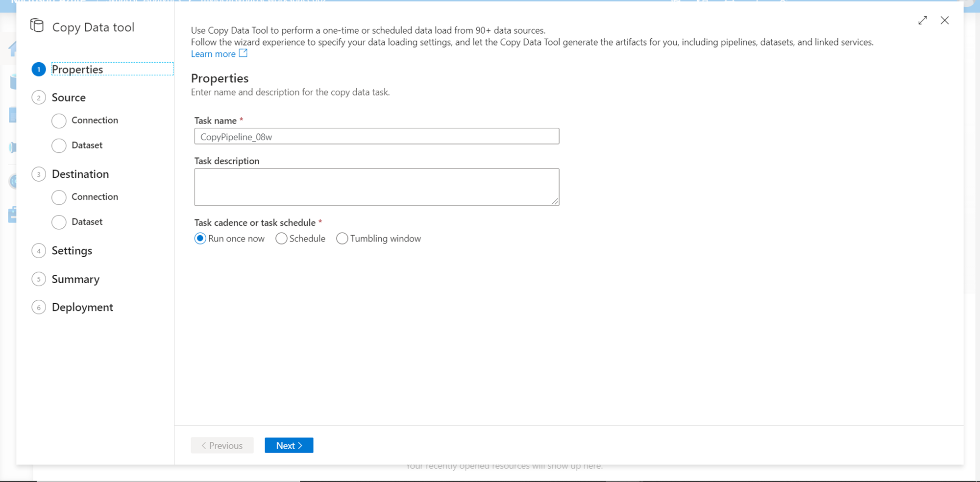980x482 pixels.
Task: Click the step 2 Source number circle
Action: tap(39, 97)
